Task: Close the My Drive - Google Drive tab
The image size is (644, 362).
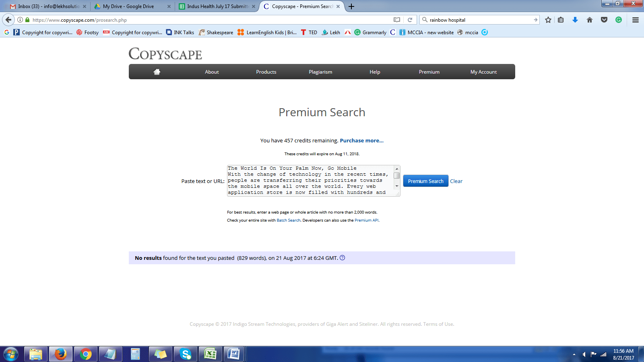Action: click(x=169, y=6)
